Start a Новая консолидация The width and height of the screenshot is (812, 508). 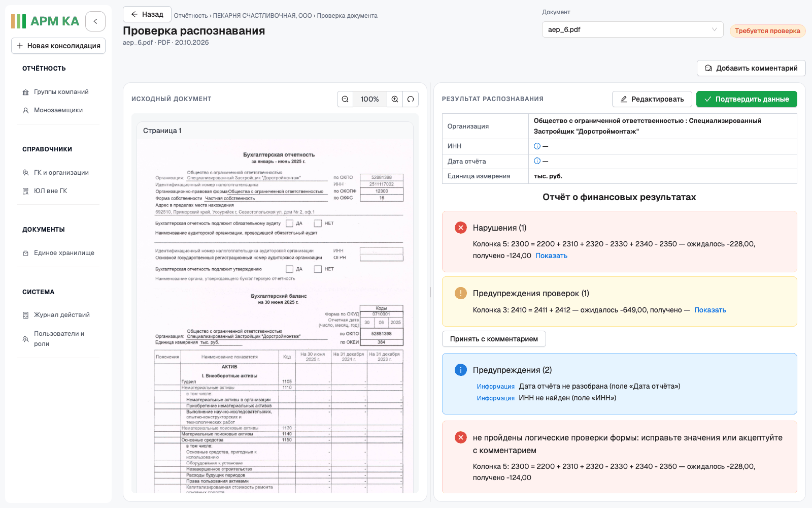58,46
